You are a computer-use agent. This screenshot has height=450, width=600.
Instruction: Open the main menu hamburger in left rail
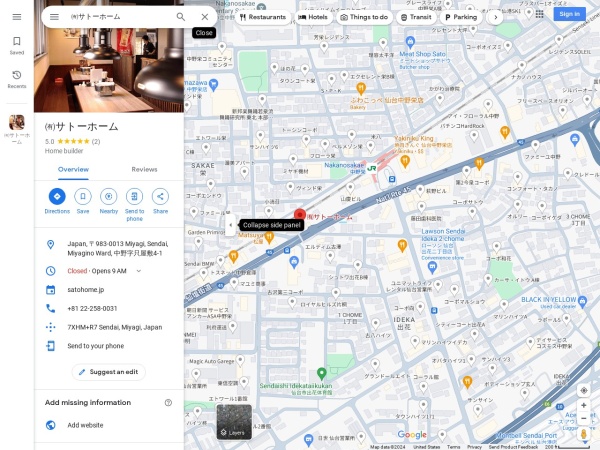[17, 17]
